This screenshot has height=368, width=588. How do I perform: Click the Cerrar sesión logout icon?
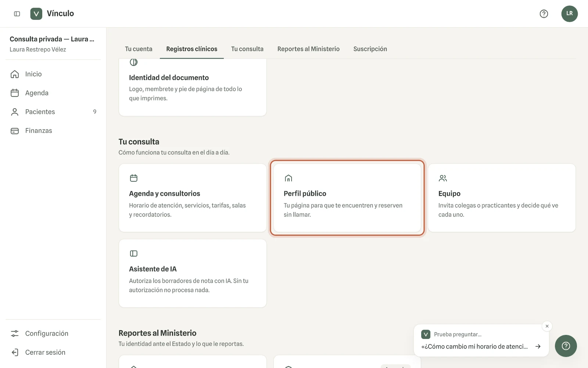15,352
